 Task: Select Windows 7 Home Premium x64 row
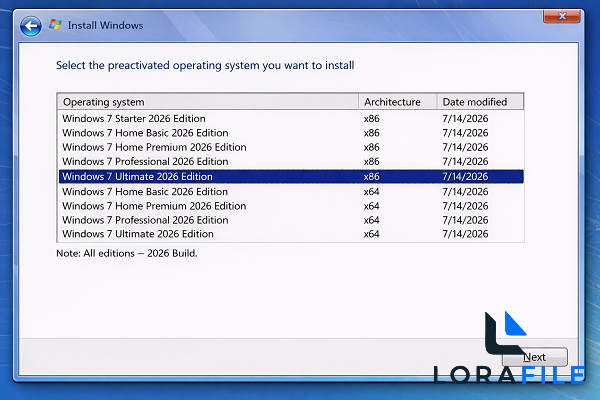pyautogui.click(x=291, y=206)
